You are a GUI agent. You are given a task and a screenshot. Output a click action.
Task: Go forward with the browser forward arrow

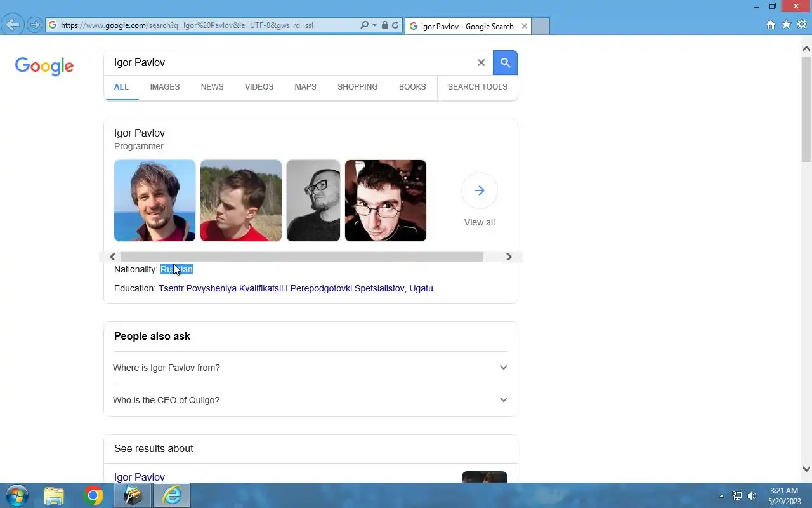[x=35, y=25]
